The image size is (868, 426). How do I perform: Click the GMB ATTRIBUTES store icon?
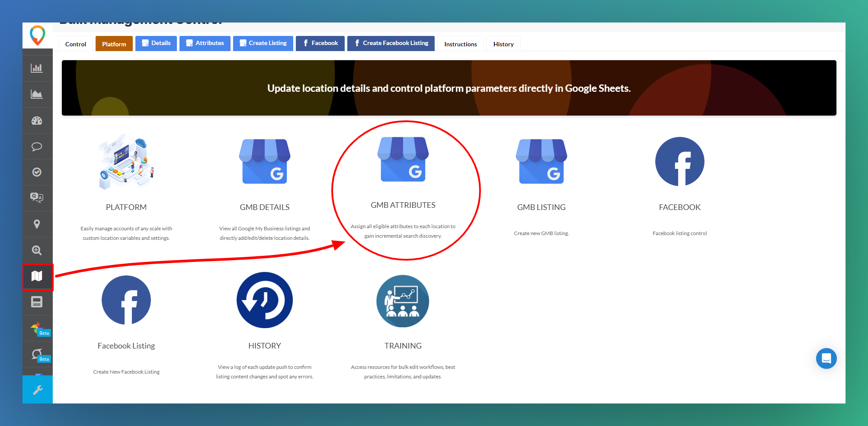tap(403, 159)
